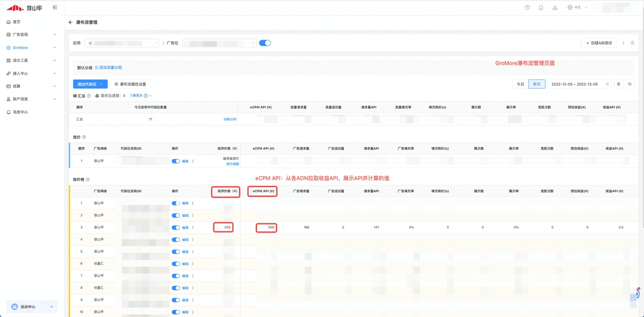
Task: Click 编辑 for price row 9
Action: pos(185,300)
